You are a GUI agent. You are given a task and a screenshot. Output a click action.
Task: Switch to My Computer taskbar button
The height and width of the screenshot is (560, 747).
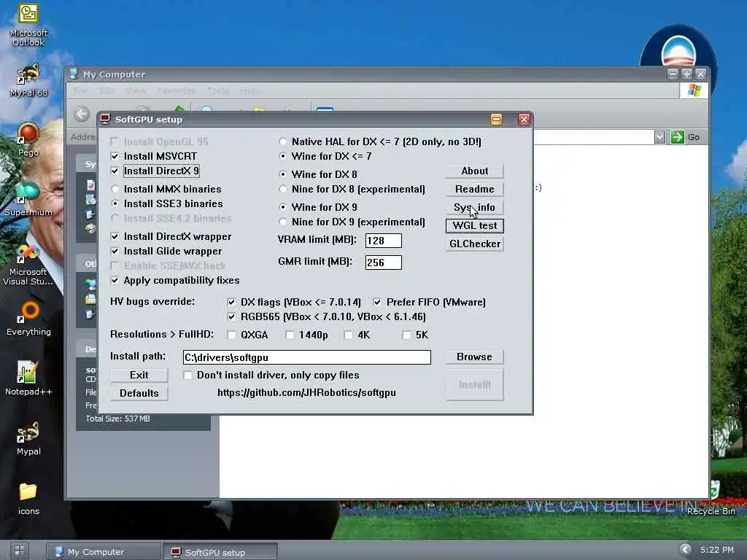(x=104, y=551)
